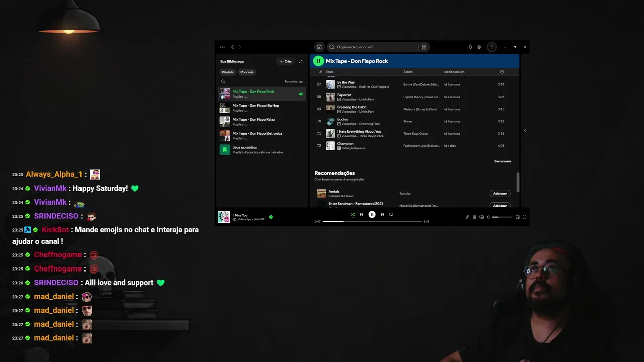This screenshot has width=644, height=362.
Task: Enter full screen mode
Action: coord(525,217)
